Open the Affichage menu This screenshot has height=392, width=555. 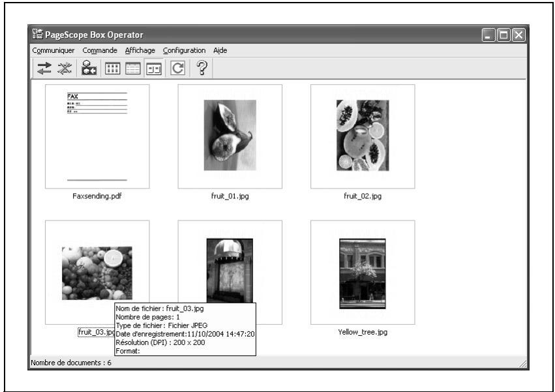tap(140, 50)
